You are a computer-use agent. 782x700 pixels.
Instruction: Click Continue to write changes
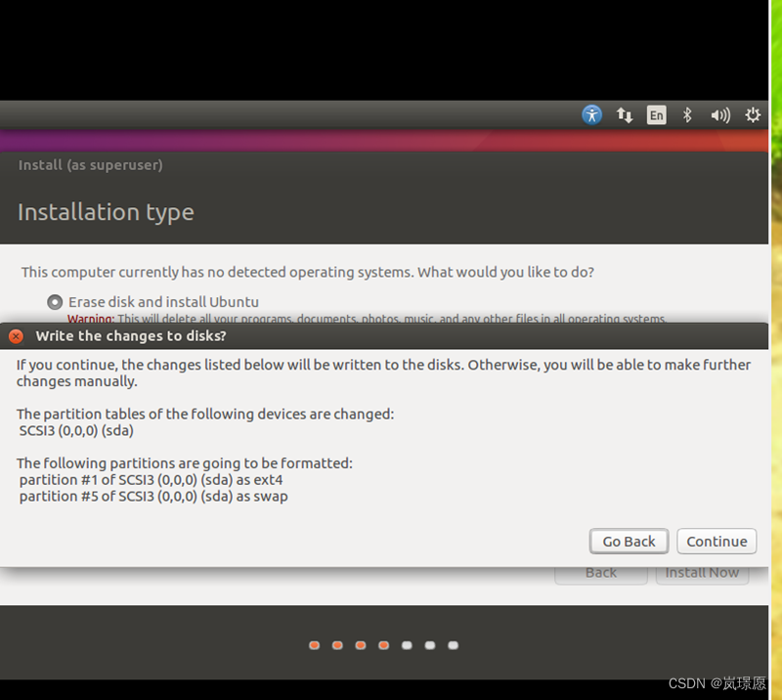(717, 541)
